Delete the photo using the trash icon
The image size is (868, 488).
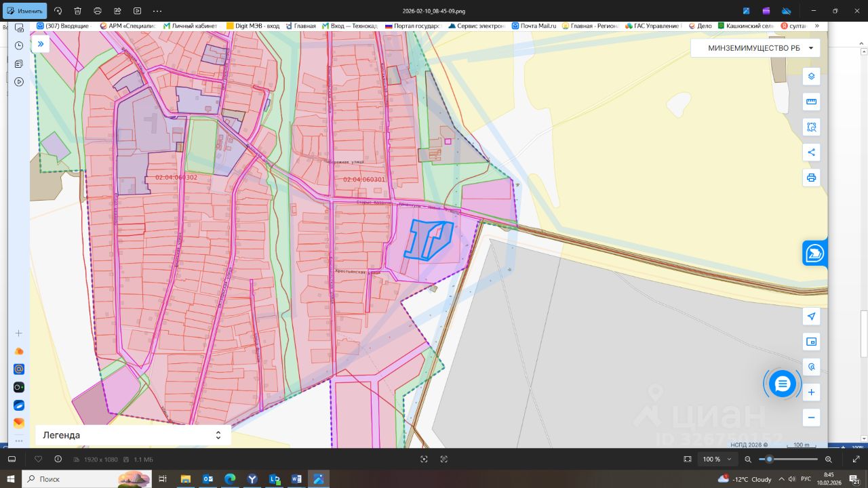[x=77, y=11]
